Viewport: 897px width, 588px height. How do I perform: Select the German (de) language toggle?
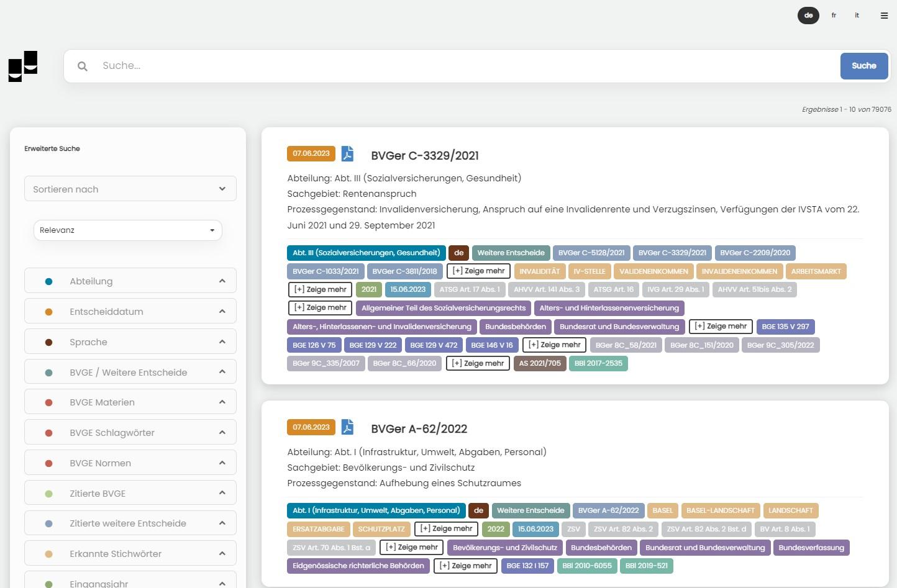pos(808,16)
